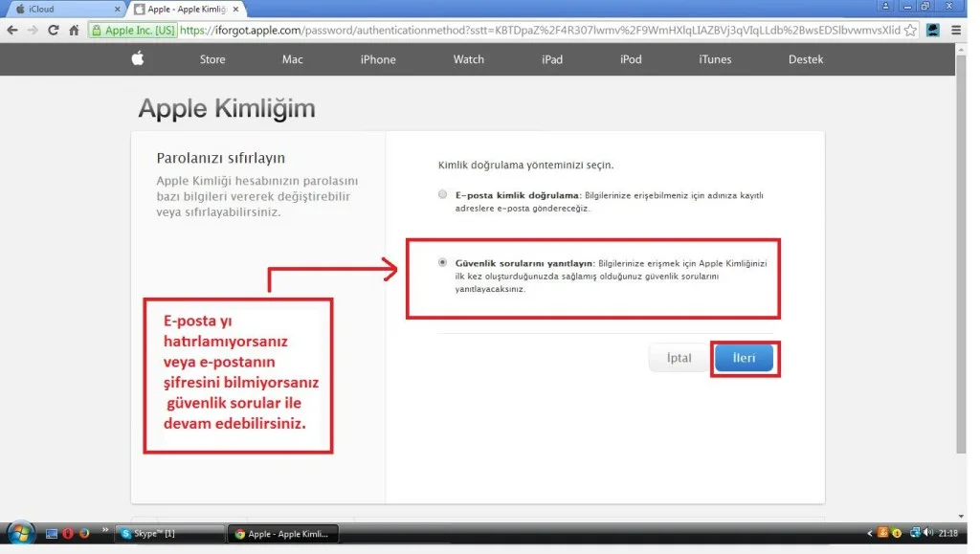Click the yellow shield tray icon
Viewport: 980px width, 554px height.
point(897,533)
